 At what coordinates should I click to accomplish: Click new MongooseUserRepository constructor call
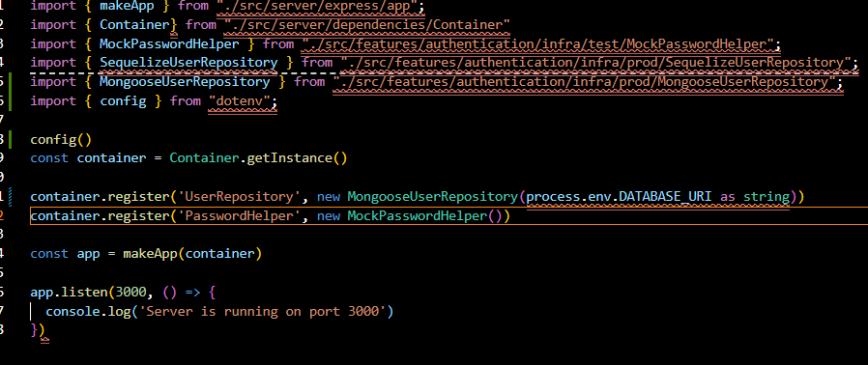coord(417,196)
